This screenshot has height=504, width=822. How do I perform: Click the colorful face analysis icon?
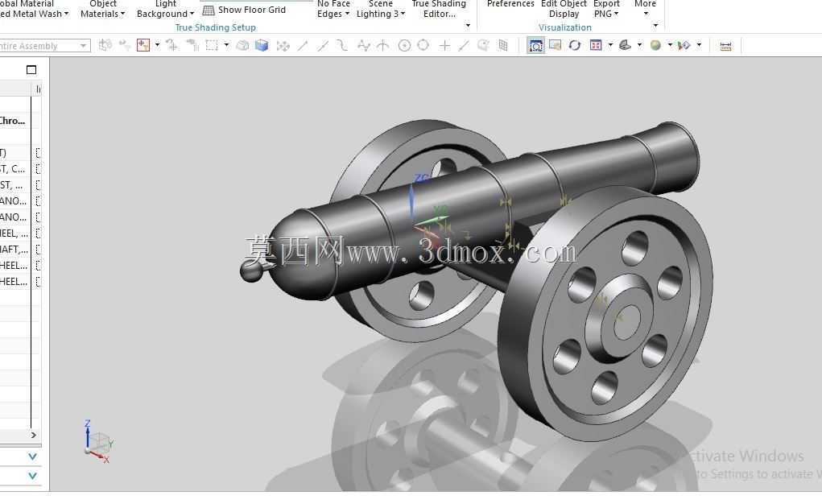(684, 46)
